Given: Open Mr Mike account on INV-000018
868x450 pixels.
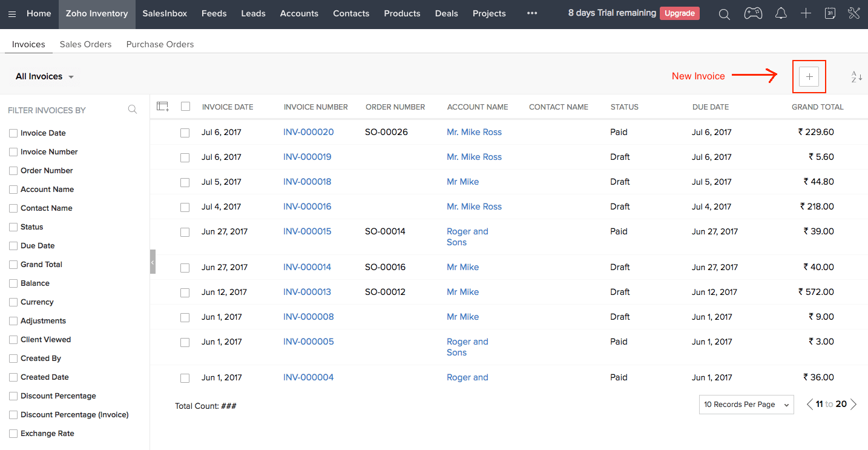Looking at the screenshot, I should click(462, 182).
